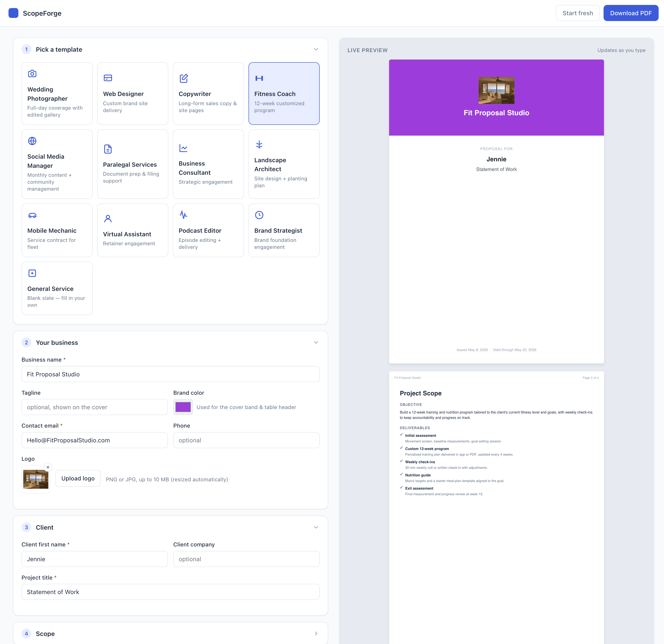Click the pencil-edit icon on Copywriter card
Screen dimensions: 664x644
click(x=184, y=78)
